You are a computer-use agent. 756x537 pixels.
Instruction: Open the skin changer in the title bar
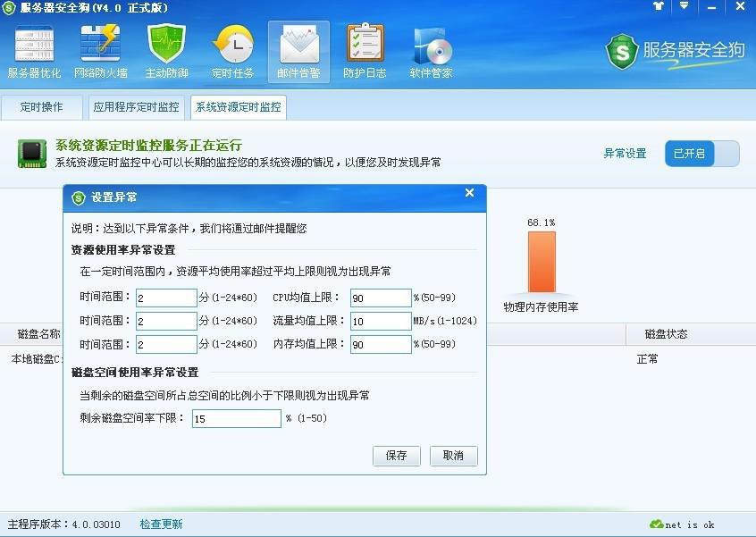[657, 9]
